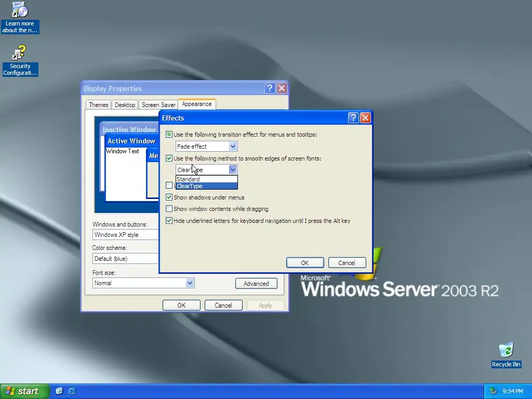Screen dimensions: 532x399
Task: Switch to the Desktop tab
Action: [x=125, y=105]
